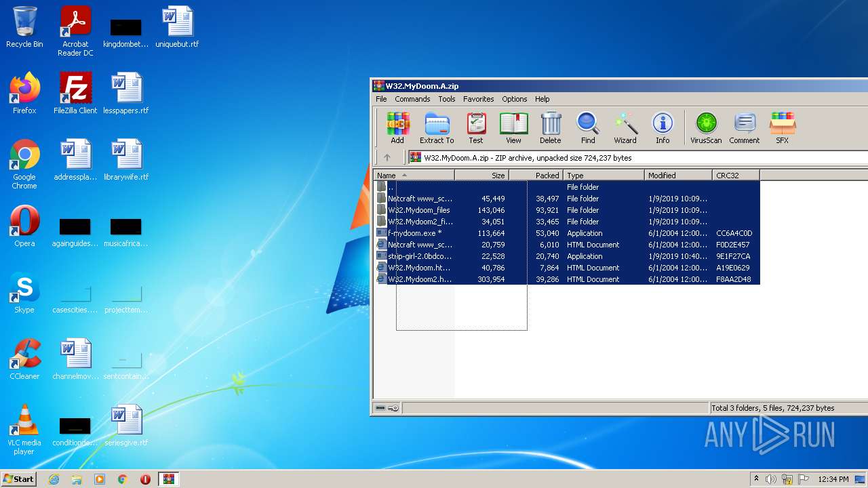Image resolution: width=868 pixels, height=488 pixels.
Task: Open the Commands menu
Action: tap(412, 99)
